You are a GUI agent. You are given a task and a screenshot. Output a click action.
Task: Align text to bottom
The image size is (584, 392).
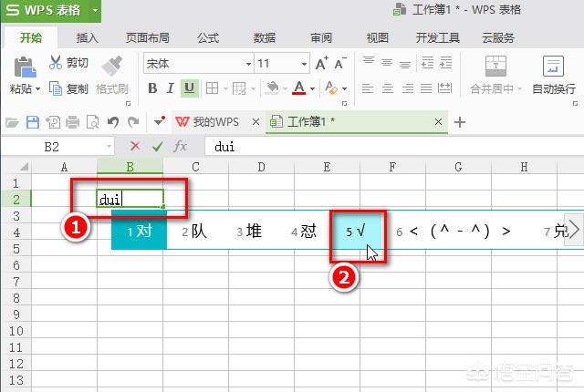[405, 64]
